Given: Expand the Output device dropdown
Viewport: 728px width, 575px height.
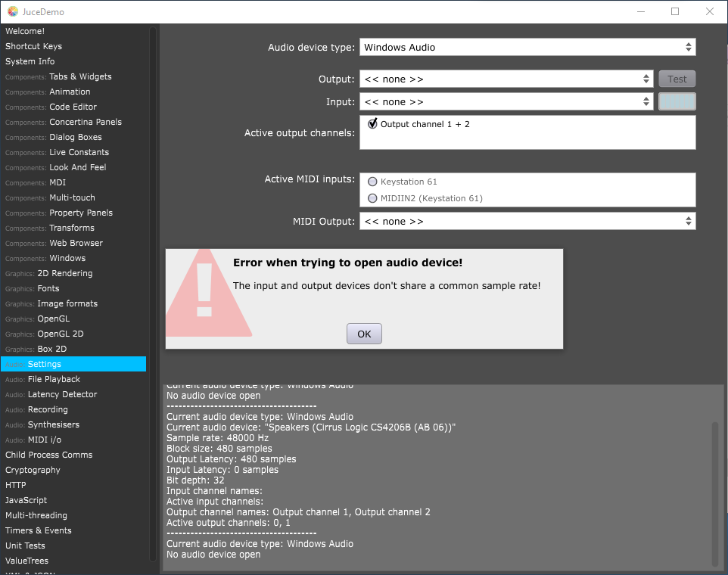Looking at the screenshot, I should (506, 79).
